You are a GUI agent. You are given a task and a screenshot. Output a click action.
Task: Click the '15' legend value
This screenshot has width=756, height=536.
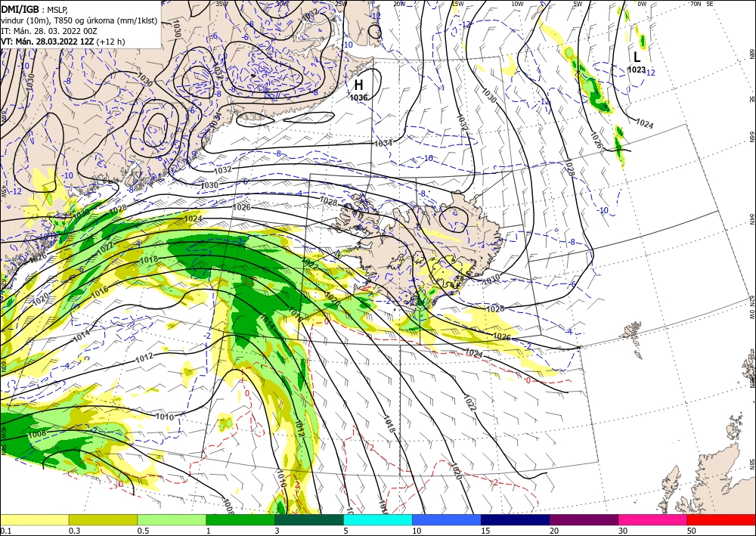[485, 531]
